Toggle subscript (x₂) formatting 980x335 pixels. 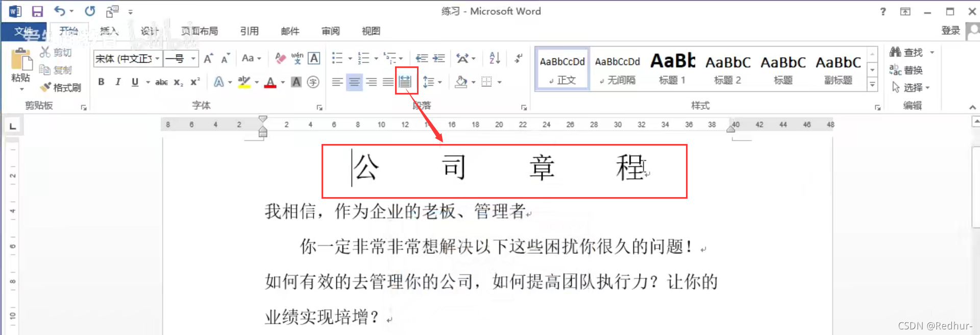click(178, 82)
